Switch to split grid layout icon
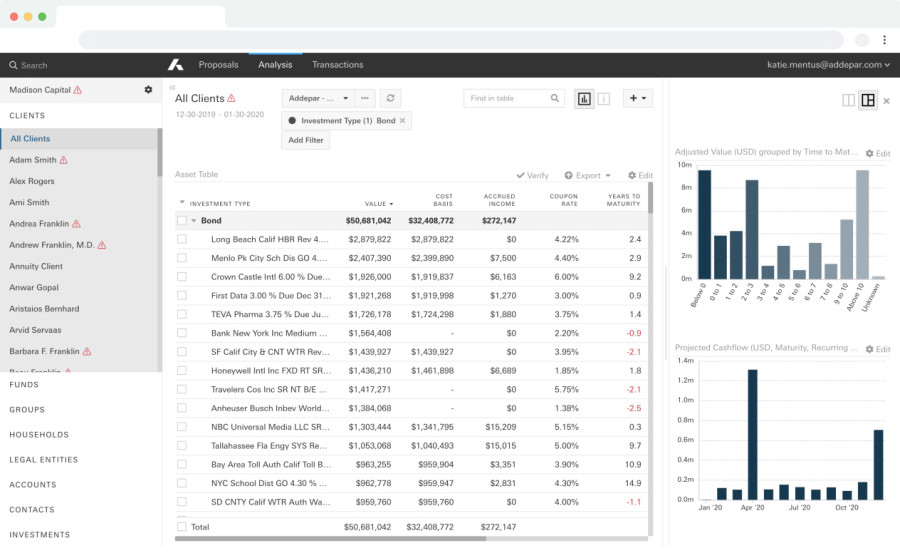Screen dimensions: 900x553 pyautogui.click(x=867, y=100)
